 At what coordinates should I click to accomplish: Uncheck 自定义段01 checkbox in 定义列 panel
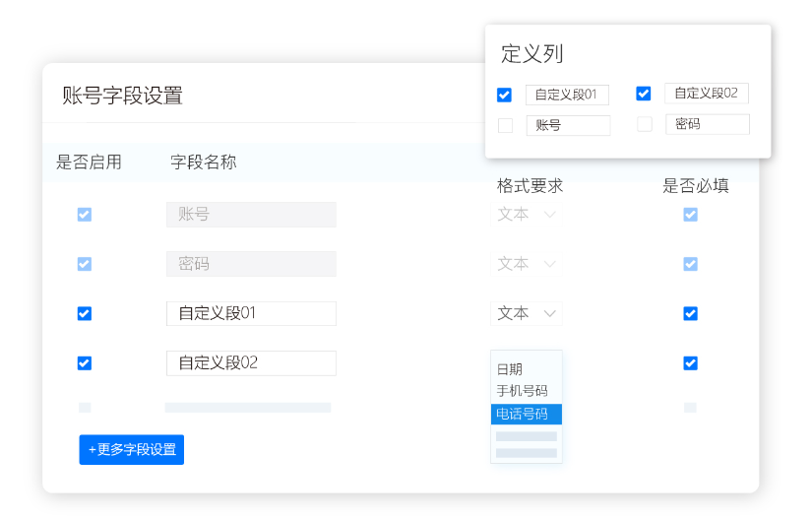[x=505, y=95]
